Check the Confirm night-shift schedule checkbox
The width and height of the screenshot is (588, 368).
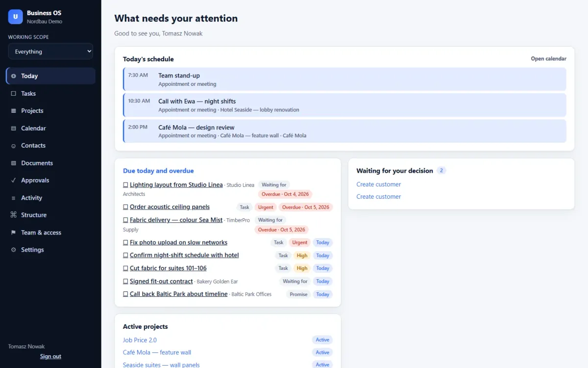tap(125, 256)
